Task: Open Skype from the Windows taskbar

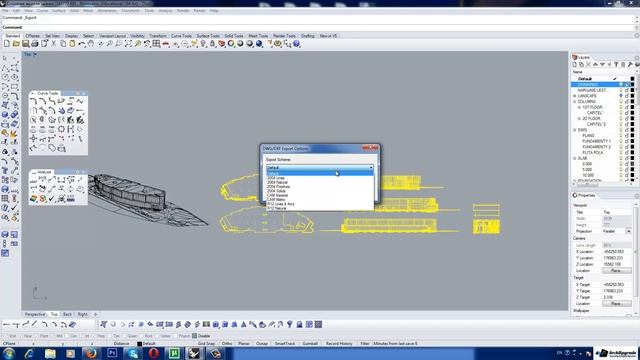Action: coord(133,353)
